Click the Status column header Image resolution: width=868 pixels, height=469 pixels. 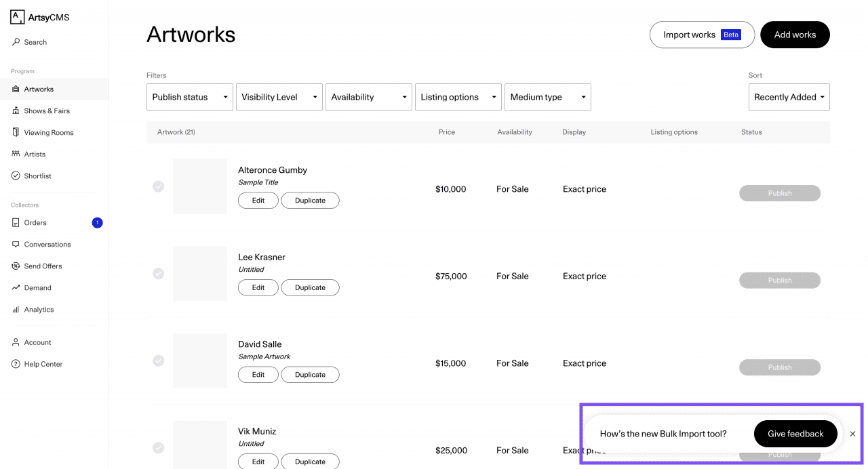751,132
